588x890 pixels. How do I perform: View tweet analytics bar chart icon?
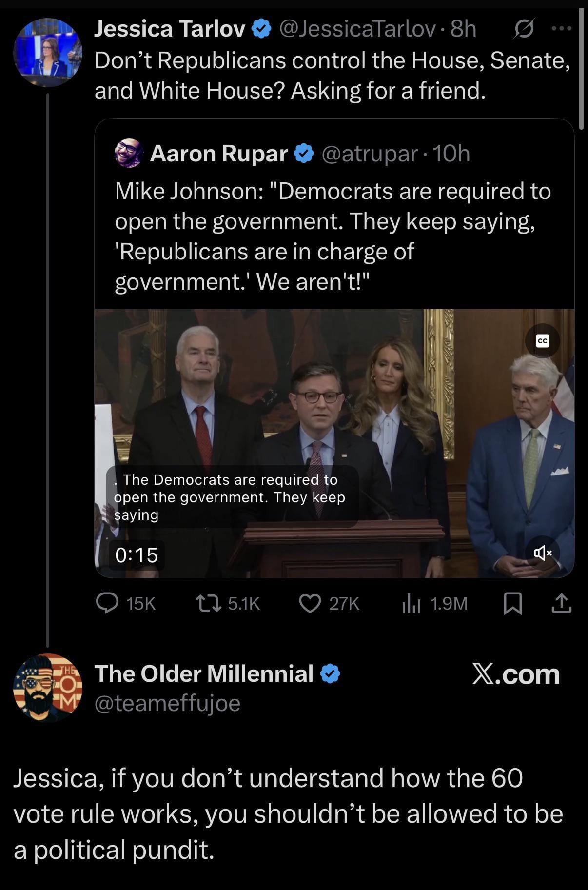411,604
